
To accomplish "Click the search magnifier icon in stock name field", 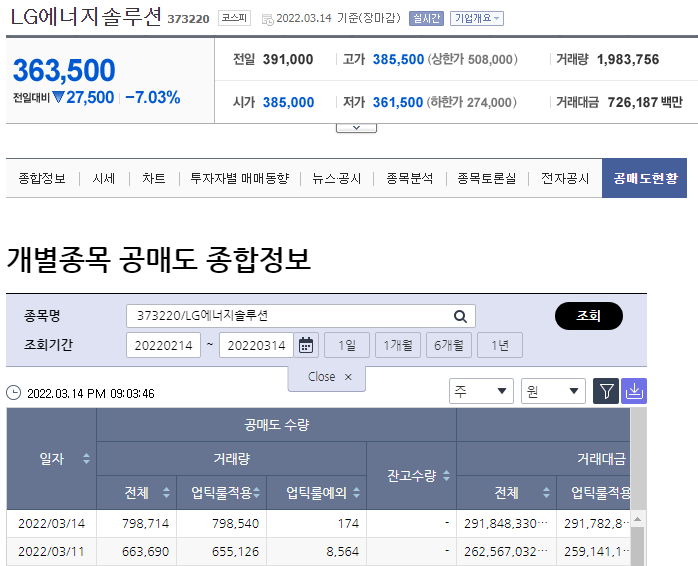I will tap(460, 316).
